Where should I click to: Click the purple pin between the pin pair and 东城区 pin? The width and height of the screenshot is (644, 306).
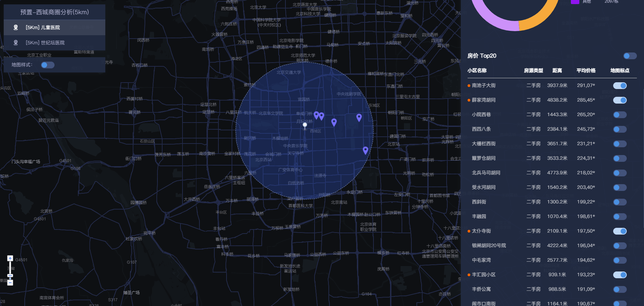pyautogui.click(x=334, y=122)
